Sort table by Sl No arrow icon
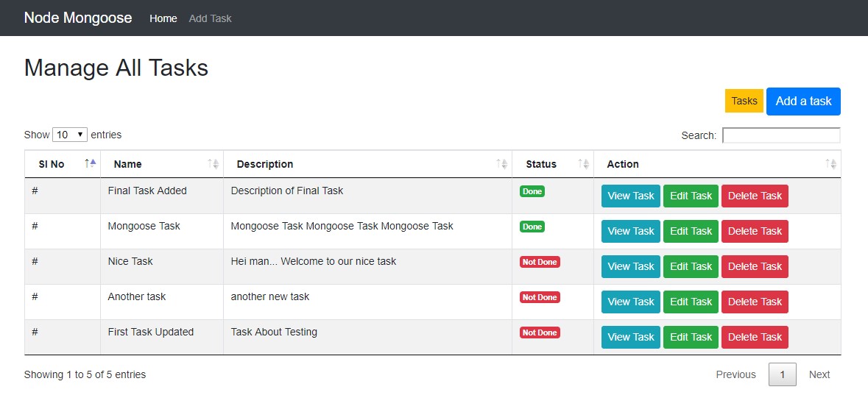This screenshot has width=868, height=409. click(90, 164)
